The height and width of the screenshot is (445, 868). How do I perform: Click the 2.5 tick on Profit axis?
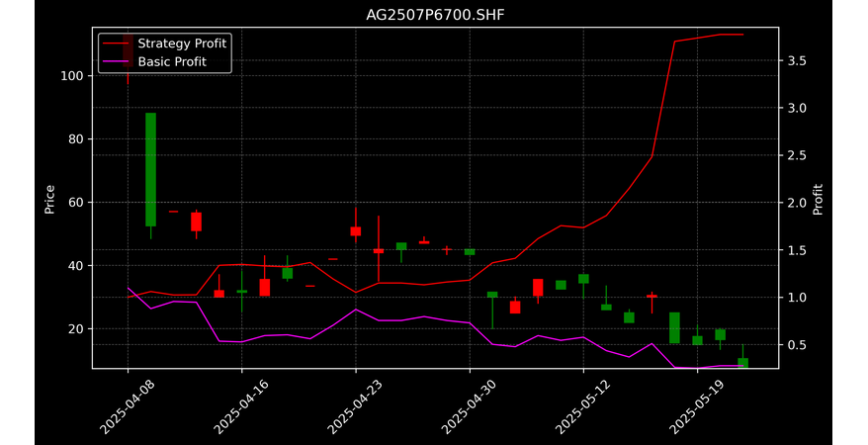[797, 155]
